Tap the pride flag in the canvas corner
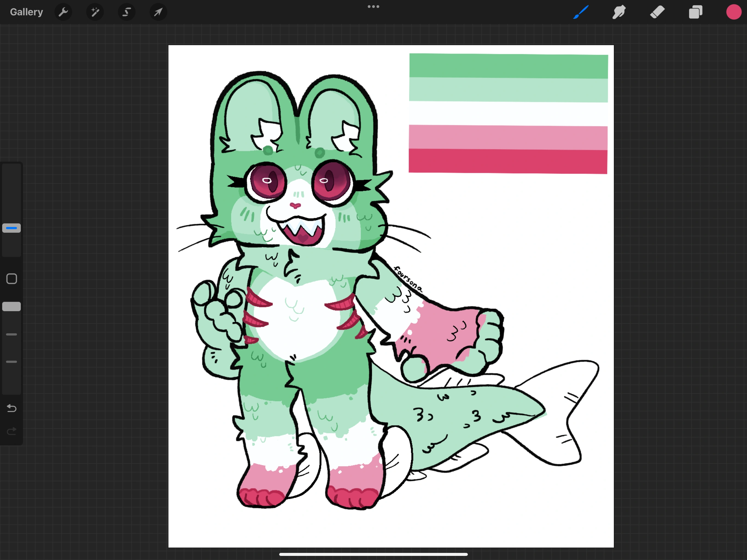Screen dimensions: 747x560 [x=508, y=113]
